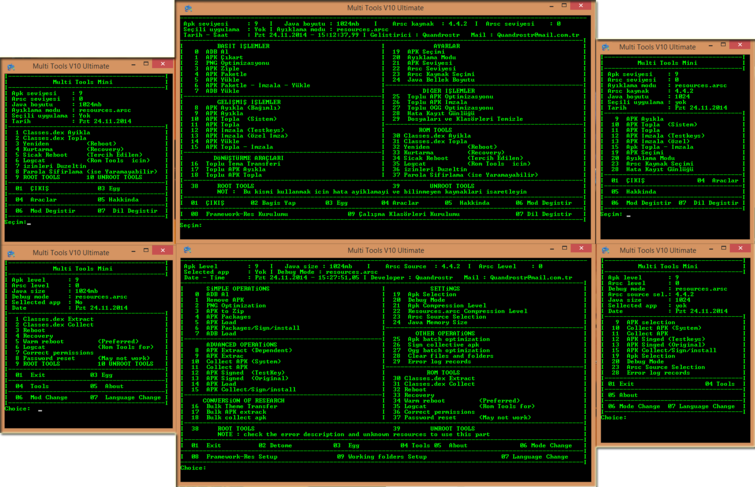This screenshot has height=487, width=755.
Task: Click app icon of bottom-center English main window
Action: (188, 250)
